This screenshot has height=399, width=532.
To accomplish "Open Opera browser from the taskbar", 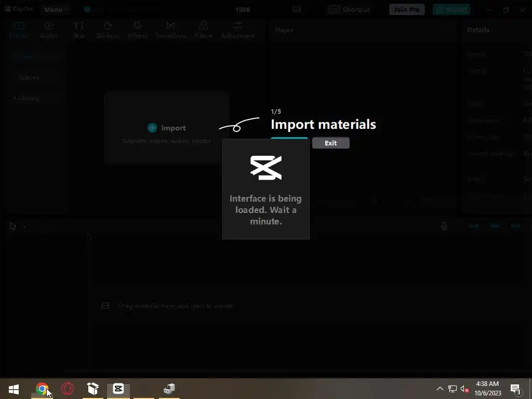I will coord(68,389).
